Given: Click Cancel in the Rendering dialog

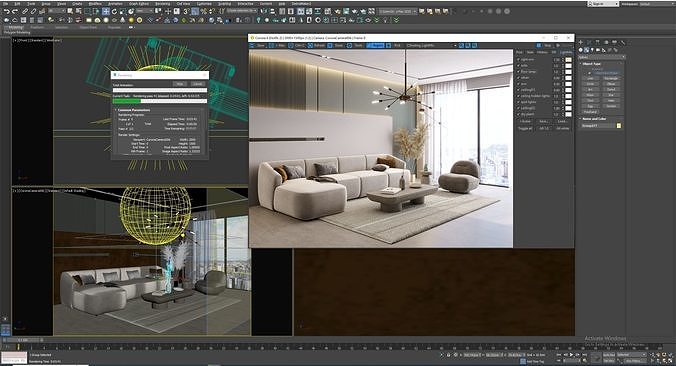Looking at the screenshot, I should coord(197,84).
